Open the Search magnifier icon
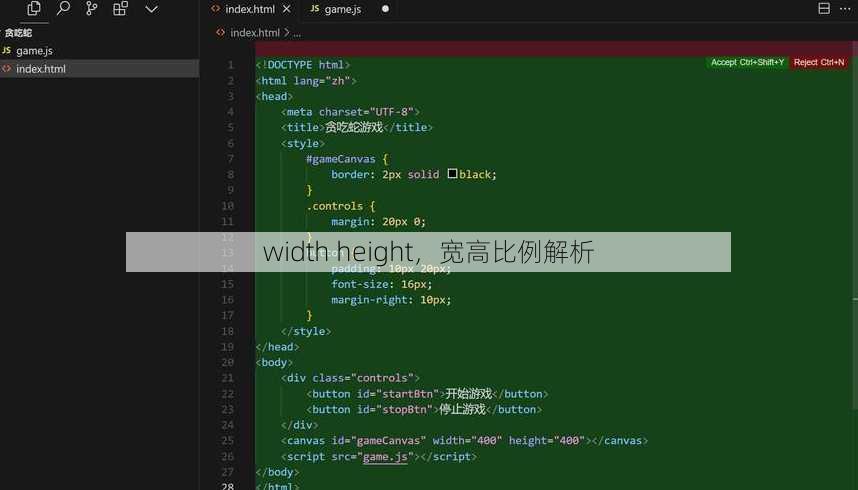This screenshot has width=858, height=490. tap(63, 8)
